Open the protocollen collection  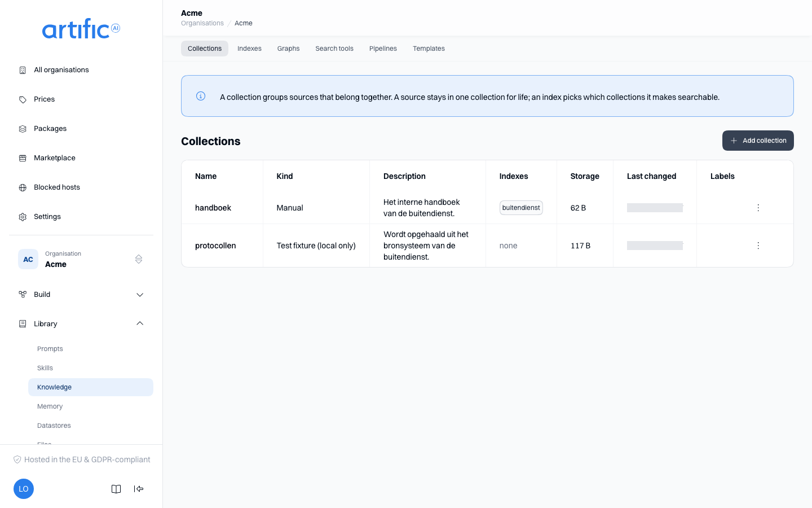[x=215, y=246]
